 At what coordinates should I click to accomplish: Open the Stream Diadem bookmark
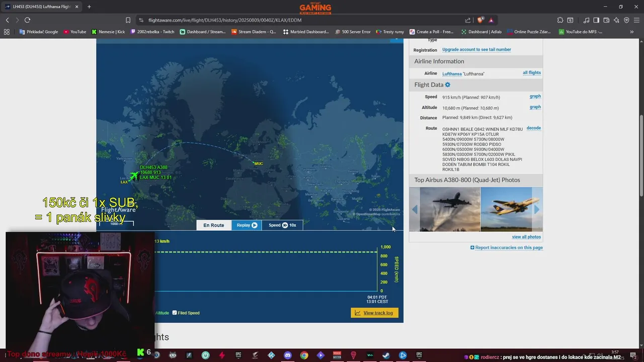[254, 32]
